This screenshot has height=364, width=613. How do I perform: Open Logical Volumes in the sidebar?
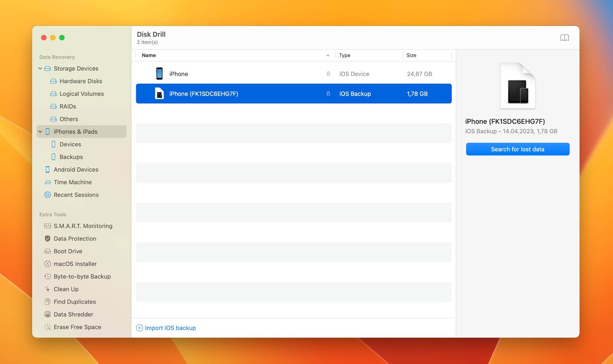[82, 94]
